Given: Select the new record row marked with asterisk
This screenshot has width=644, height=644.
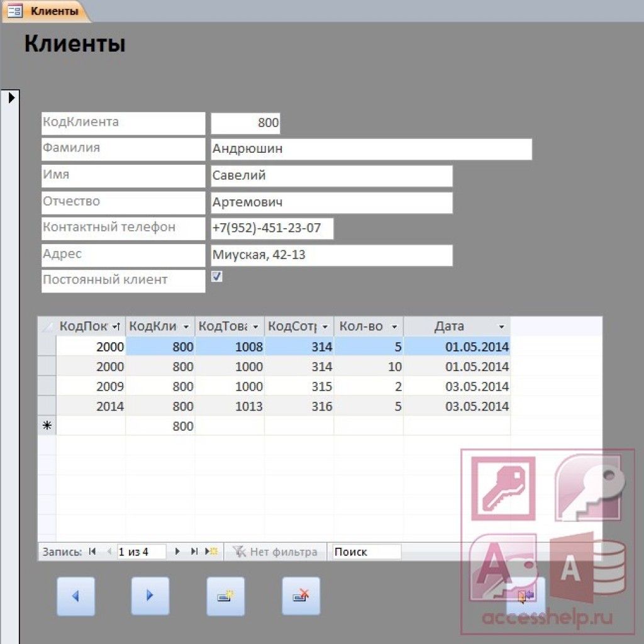Looking at the screenshot, I should click(47, 426).
